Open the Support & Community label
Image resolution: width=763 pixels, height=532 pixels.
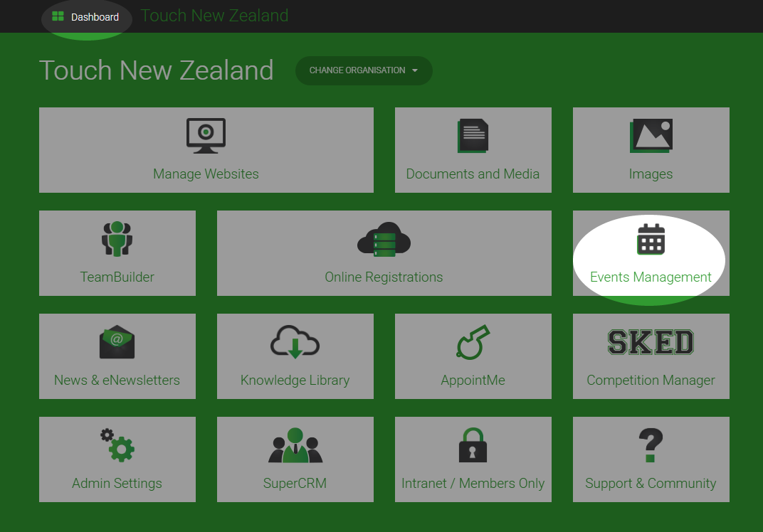651,483
